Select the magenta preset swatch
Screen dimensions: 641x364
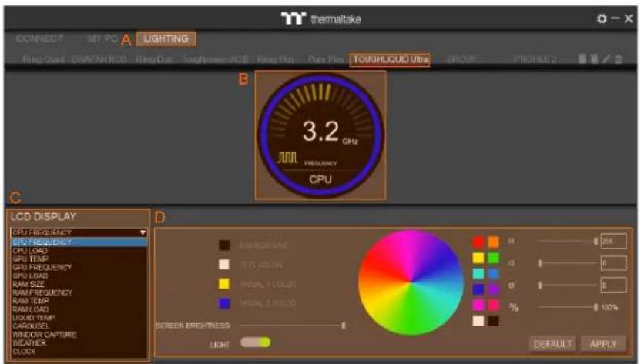point(478,305)
